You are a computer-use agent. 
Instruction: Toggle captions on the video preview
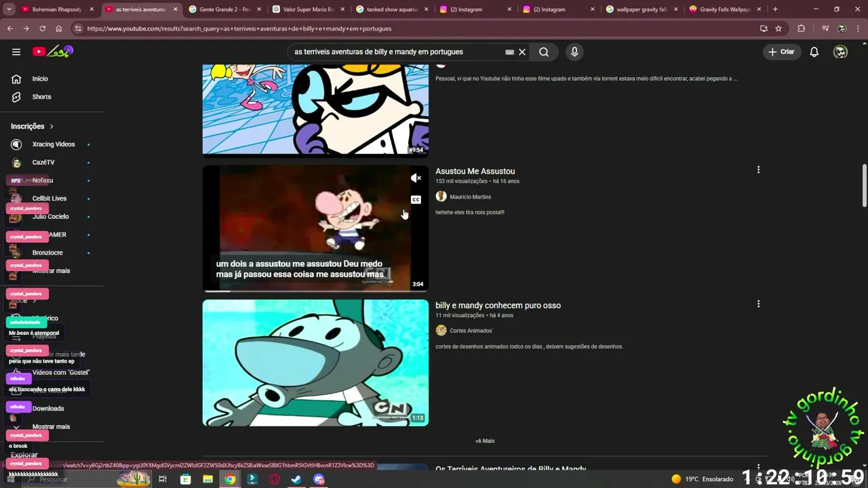pyautogui.click(x=416, y=199)
